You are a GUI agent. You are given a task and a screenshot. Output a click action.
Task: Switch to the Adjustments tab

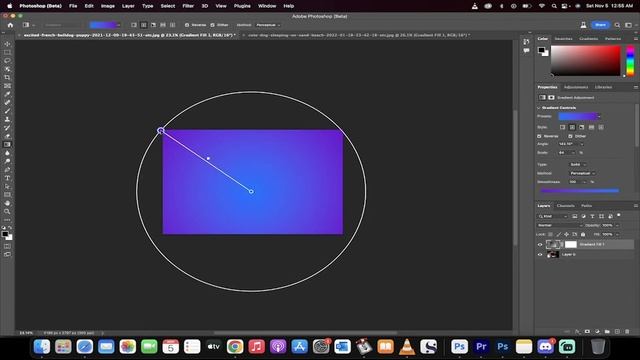[576, 87]
